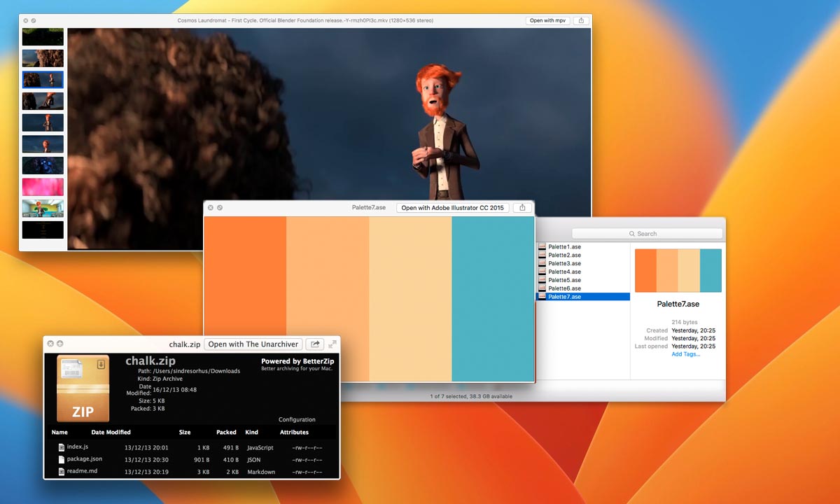The height and width of the screenshot is (504, 840).
Task: Click the Palette3.ase file icon in Finder
Action: coord(542,264)
